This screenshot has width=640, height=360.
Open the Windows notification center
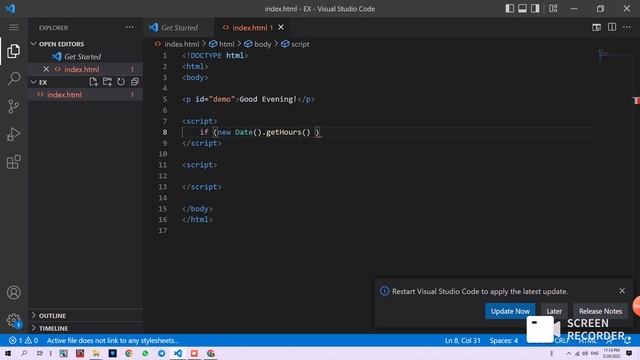[629, 353]
